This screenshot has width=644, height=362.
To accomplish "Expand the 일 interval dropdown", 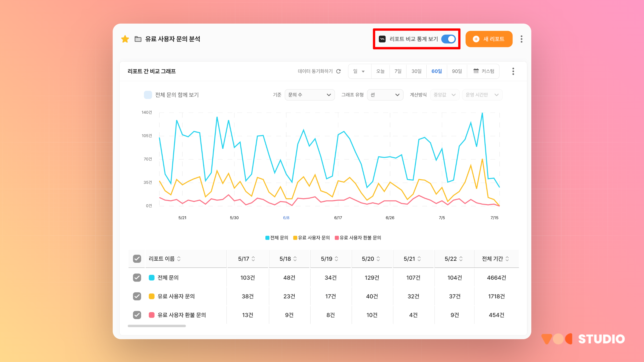I will click(359, 71).
